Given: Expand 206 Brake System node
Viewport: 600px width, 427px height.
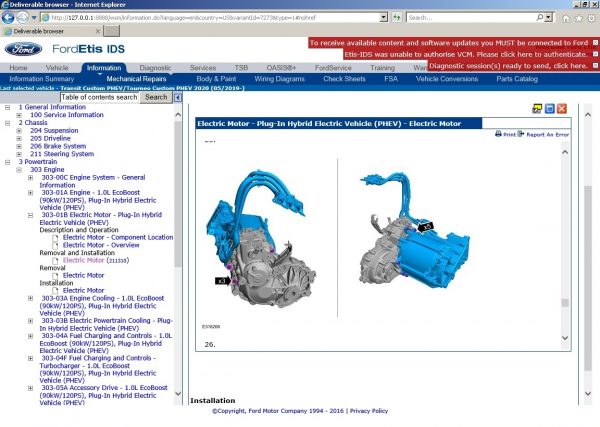Looking at the screenshot, I should click(x=19, y=147).
